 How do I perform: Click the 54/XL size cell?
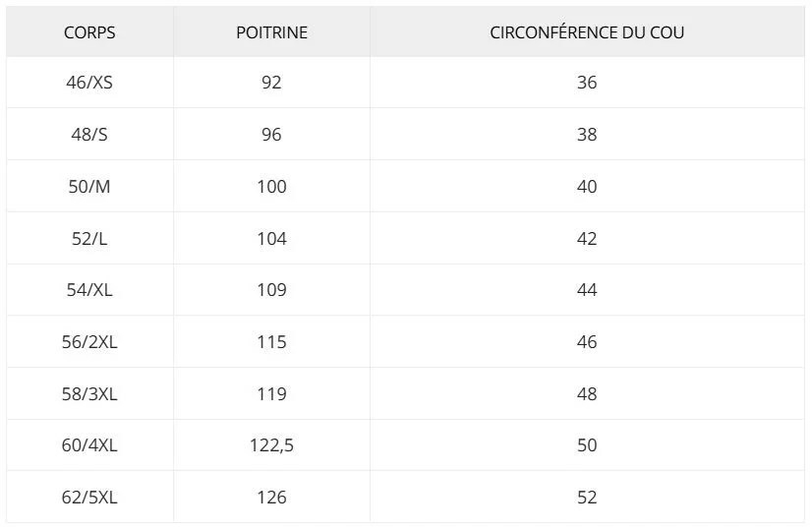click(x=89, y=290)
